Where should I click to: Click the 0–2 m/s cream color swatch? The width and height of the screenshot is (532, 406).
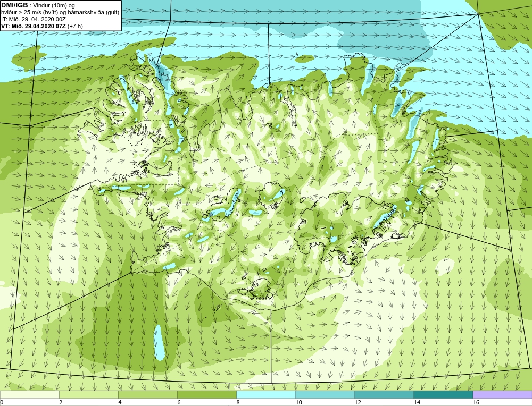point(30,394)
